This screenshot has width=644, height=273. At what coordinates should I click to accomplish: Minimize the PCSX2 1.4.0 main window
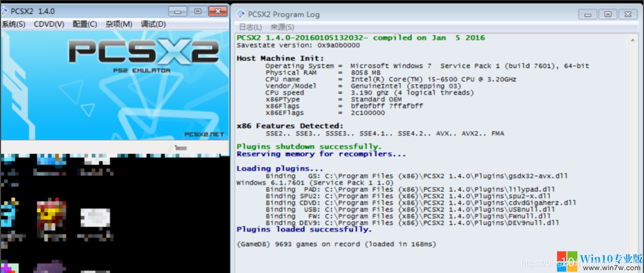click(x=178, y=11)
